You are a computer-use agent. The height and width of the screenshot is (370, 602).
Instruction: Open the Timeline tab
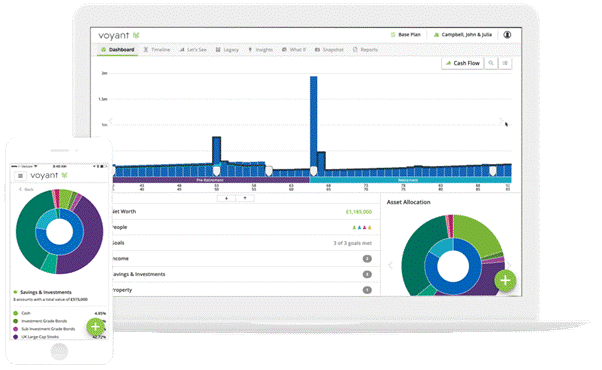pos(157,50)
